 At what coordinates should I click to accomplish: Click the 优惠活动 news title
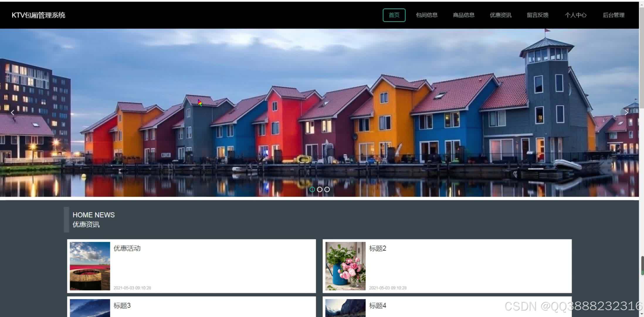click(127, 249)
